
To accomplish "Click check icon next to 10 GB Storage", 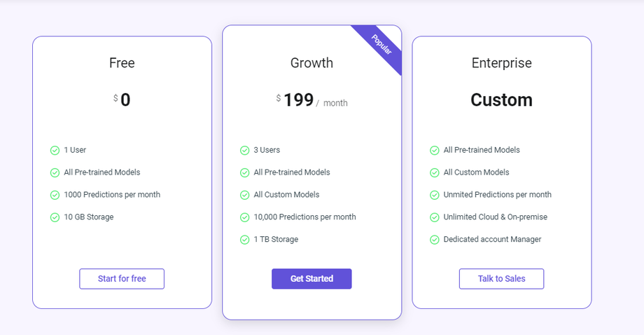I will [55, 217].
